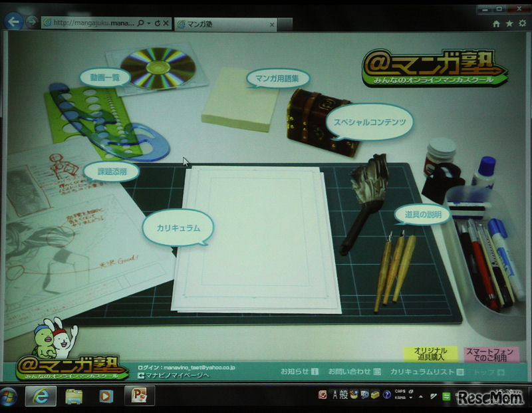Click the @マンガ塾 logo at top right
This screenshot has width=532, height=413.
(434, 68)
